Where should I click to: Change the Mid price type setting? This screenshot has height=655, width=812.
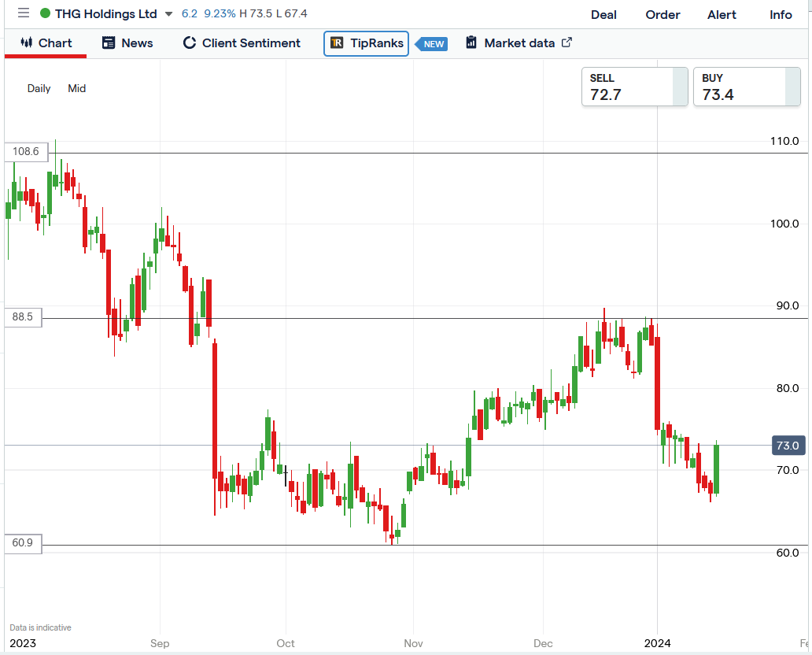pos(76,89)
